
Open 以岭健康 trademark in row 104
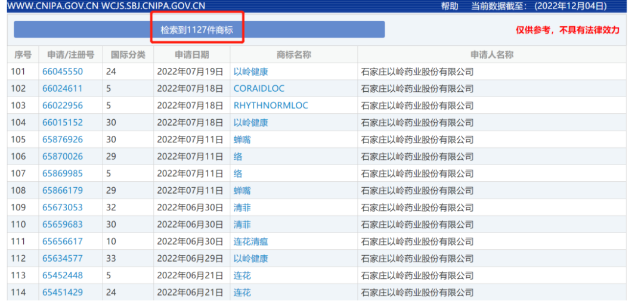pyautogui.click(x=250, y=122)
